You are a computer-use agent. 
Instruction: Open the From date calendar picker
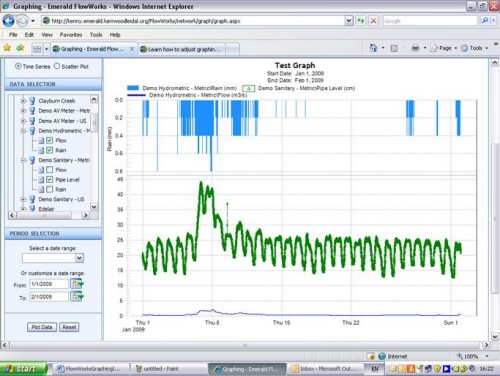[x=77, y=284]
